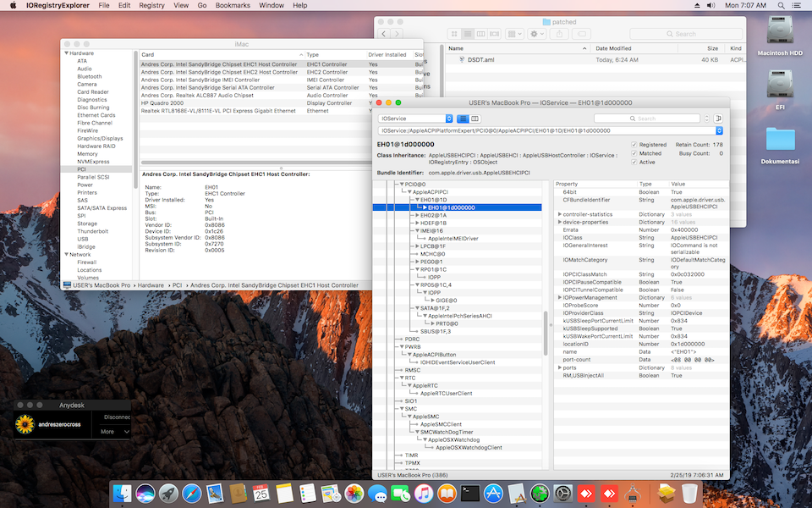Select USB in the iMac hardware sidebar
Screen dimensions: 812x508
(x=83, y=239)
